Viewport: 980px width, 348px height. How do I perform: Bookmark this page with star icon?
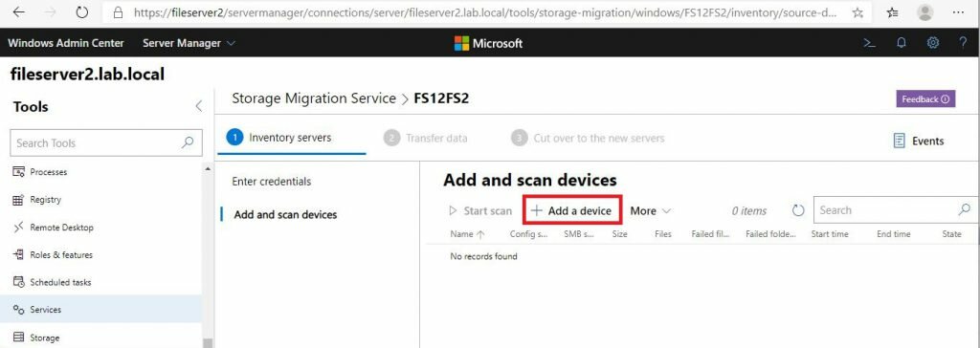tap(857, 12)
